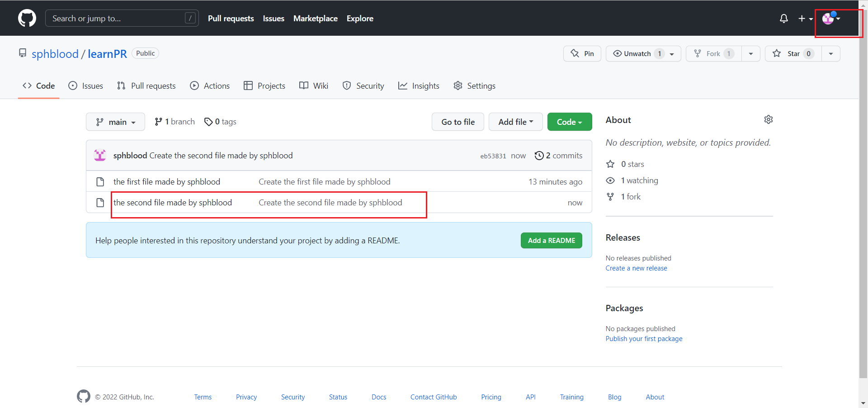Open footer Privacy link
The height and width of the screenshot is (408, 868).
click(x=246, y=397)
